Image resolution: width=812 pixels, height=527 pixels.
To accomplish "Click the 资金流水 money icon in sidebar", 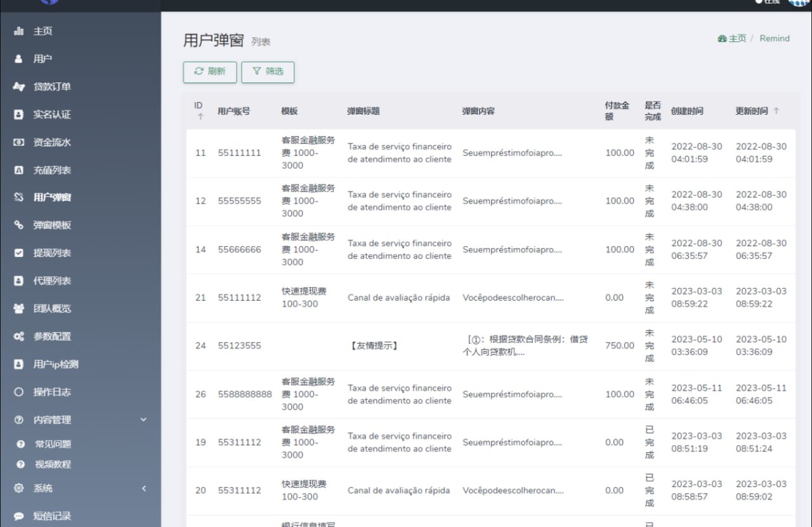I will point(19,143).
